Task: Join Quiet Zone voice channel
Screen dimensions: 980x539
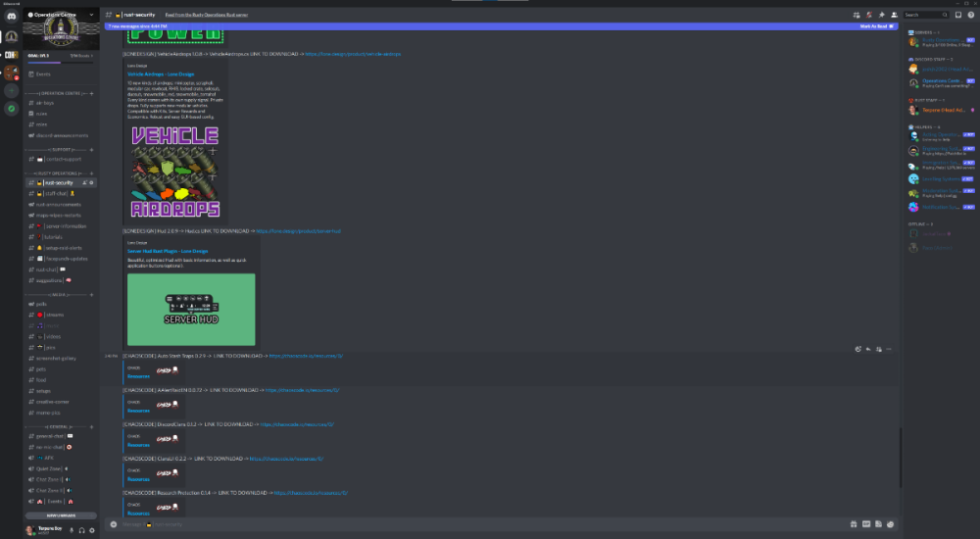Action: click(x=61, y=469)
